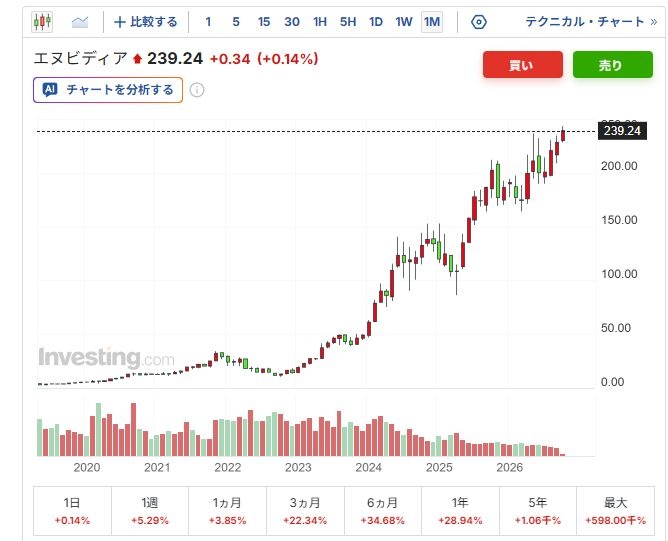Select the 15 minute interval
This screenshot has width=668, height=541.
tap(264, 22)
